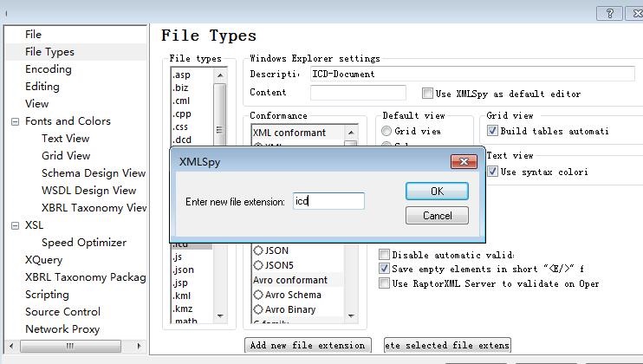Viewport: 643px width, 364px height.
Task: Select .biz in the file types list
Action: [x=180, y=88]
